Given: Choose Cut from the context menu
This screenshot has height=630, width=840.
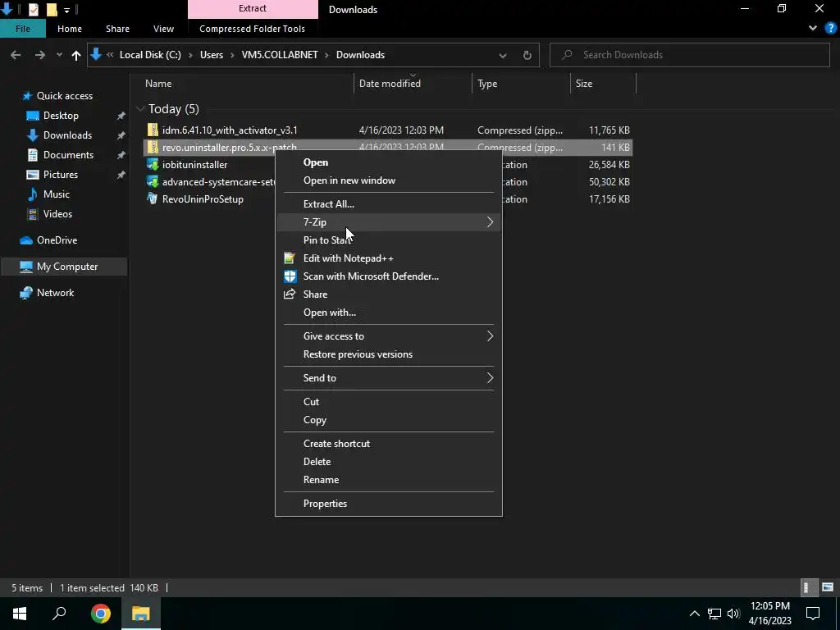Looking at the screenshot, I should (389, 402).
